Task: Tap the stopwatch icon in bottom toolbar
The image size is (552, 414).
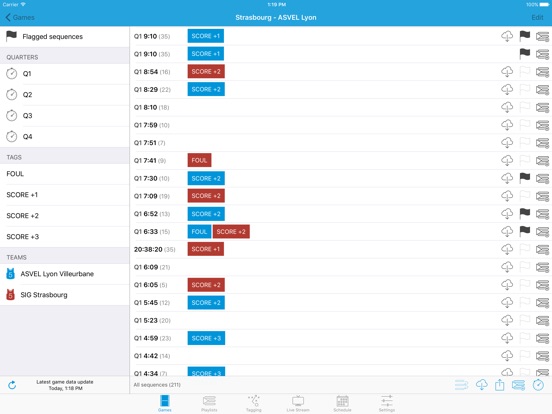Action: (538, 385)
